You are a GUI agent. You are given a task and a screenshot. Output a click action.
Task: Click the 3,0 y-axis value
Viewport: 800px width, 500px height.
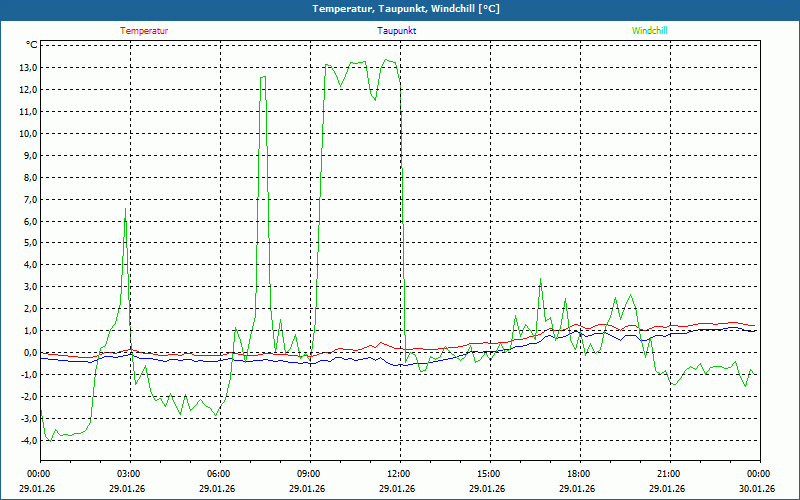pos(30,287)
